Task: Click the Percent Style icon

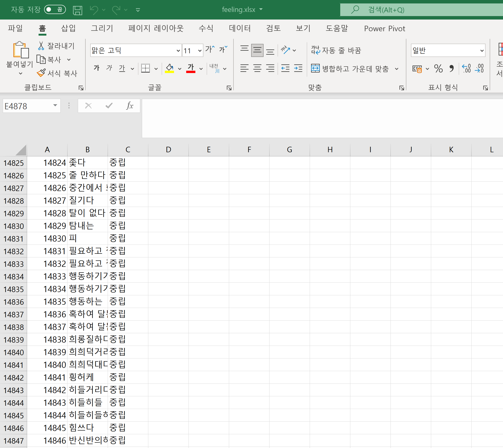Action: pos(438,68)
